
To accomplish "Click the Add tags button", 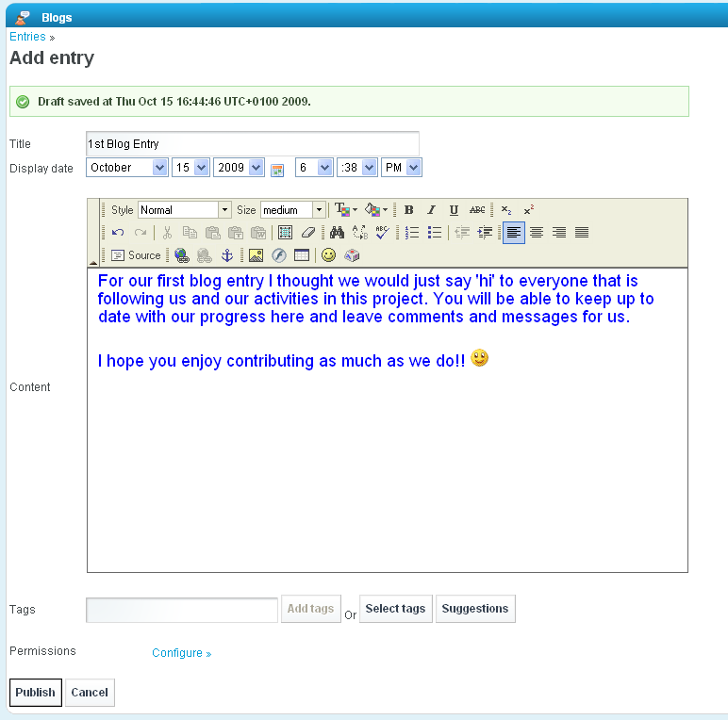I will click(310, 609).
